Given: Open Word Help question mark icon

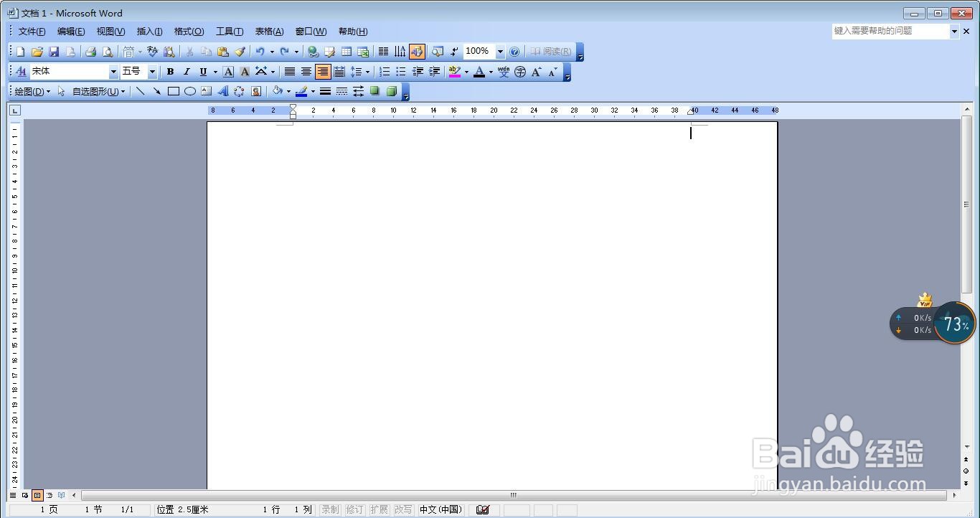Looking at the screenshot, I should (x=514, y=52).
